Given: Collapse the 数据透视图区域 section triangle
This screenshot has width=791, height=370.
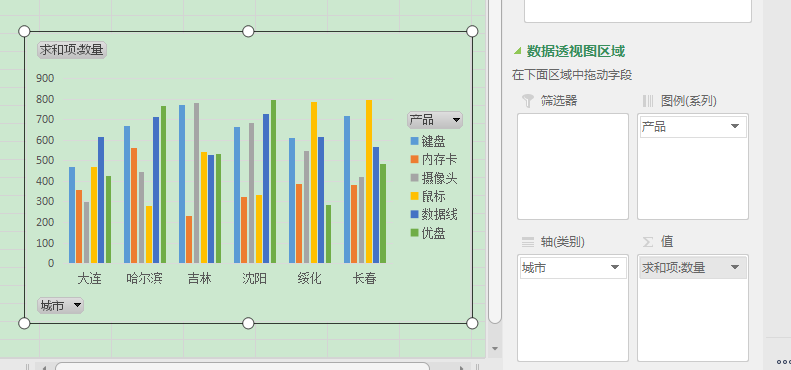Looking at the screenshot, I should (517, 51).
